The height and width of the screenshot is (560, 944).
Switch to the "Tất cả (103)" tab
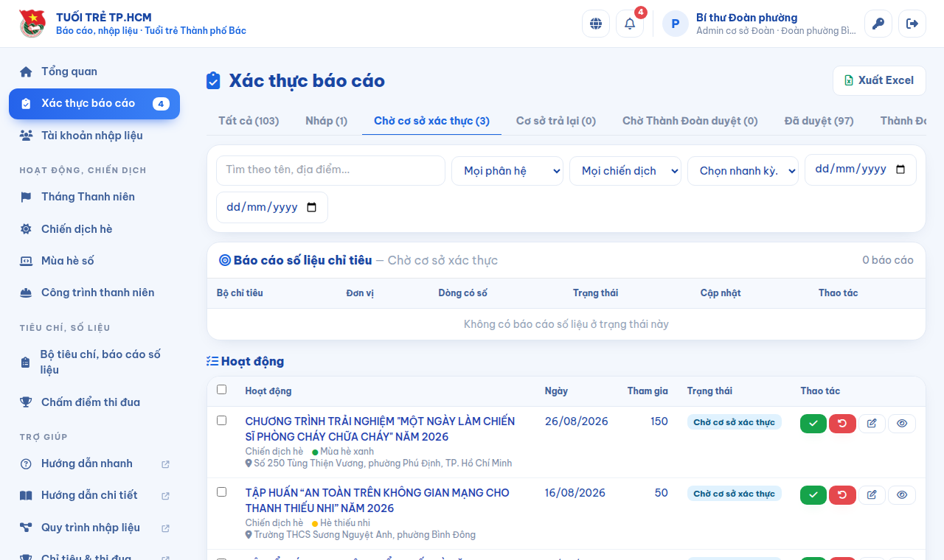click(x=249, y=121)
